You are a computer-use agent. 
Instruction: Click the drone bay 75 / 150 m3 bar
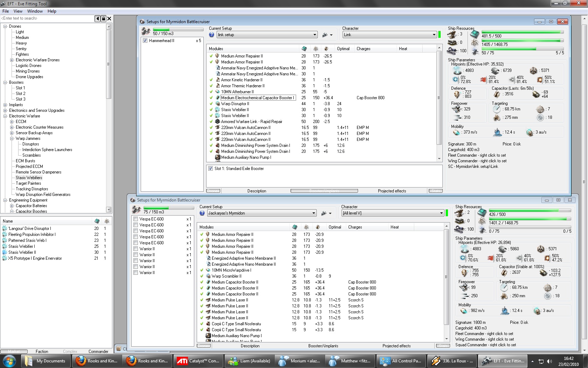pos(169,208)
